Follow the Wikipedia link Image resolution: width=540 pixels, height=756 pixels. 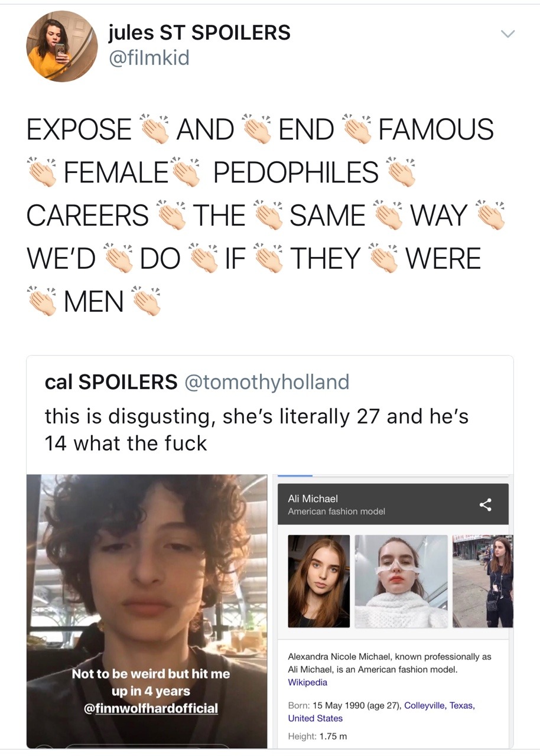(x=307, y=682)
